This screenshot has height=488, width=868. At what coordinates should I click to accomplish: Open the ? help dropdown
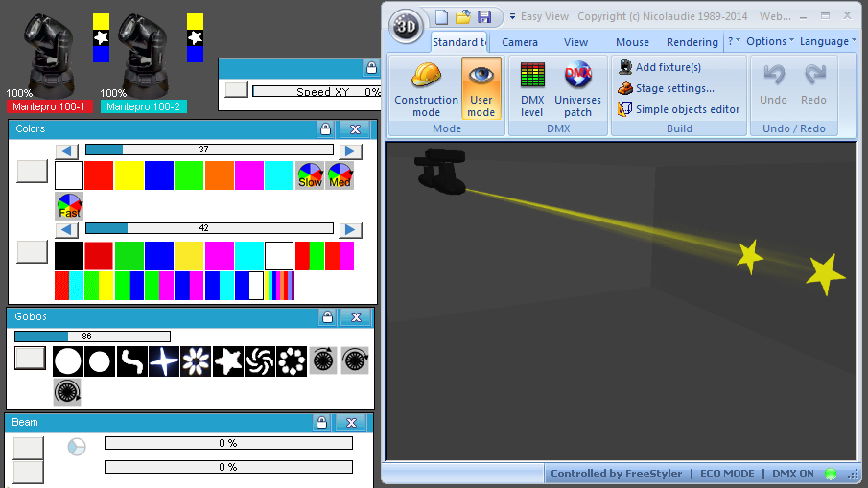(x=734, y=41)
